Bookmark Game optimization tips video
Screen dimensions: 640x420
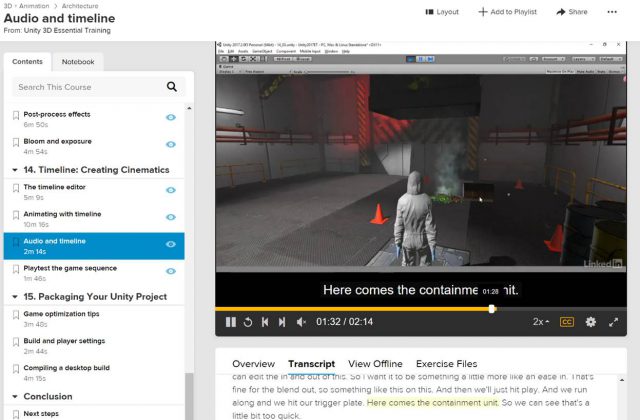click(x=16, y=315)
